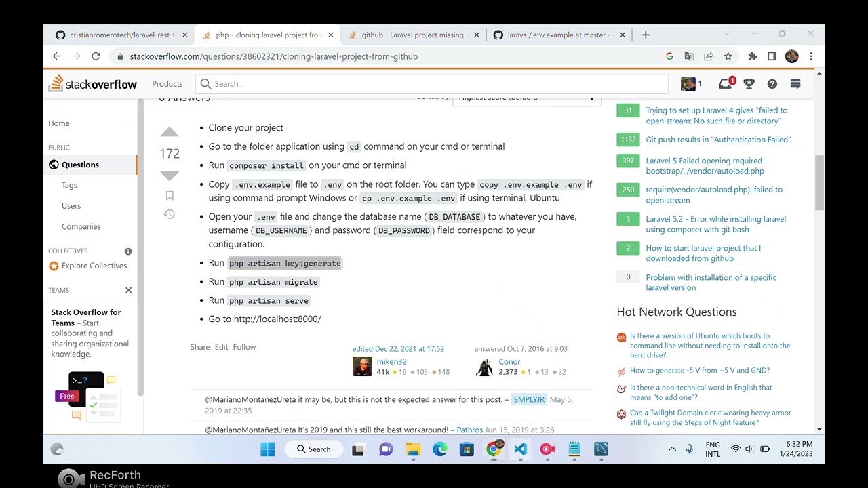Open 'Git push results in Authentication Failed' link
The height and width of the screenshot is (488, 868).
[718, 140]
